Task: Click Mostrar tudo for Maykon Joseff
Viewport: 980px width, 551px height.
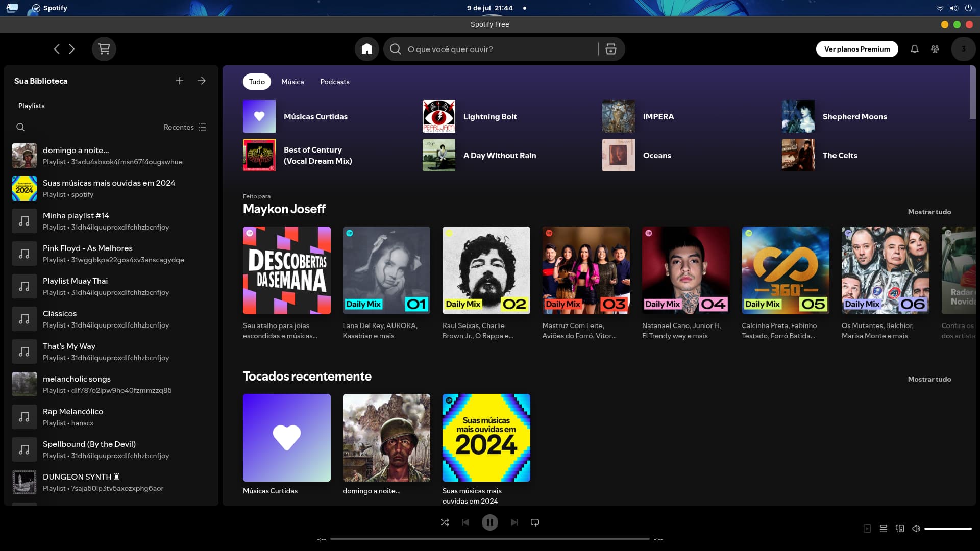Action: pyautogui.click(x=929, y=212)
